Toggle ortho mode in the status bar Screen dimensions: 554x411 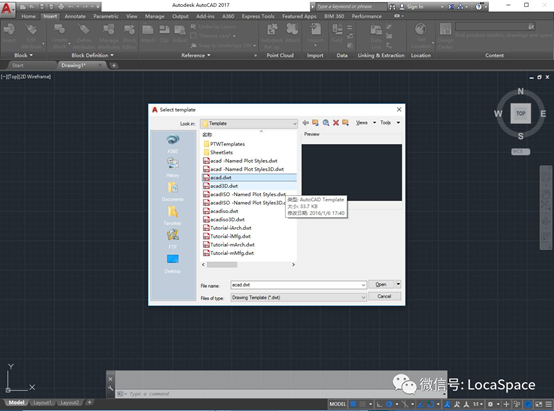tap(379, 404)
